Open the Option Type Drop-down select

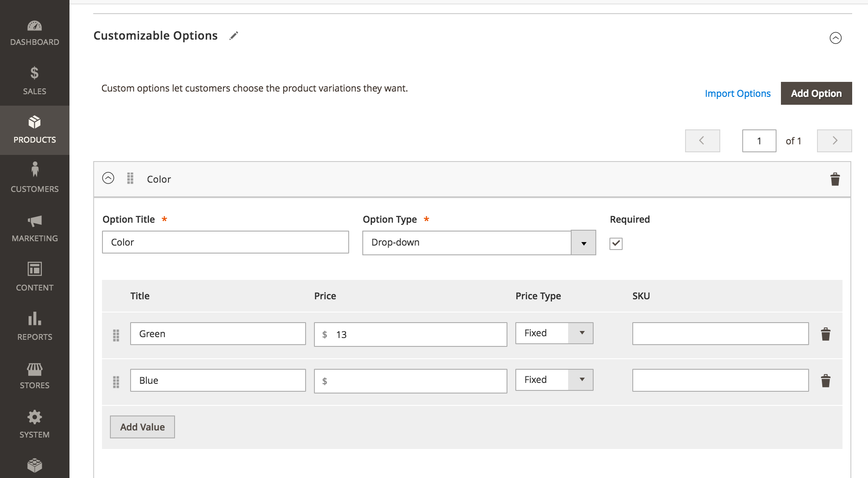coord(479,243)
